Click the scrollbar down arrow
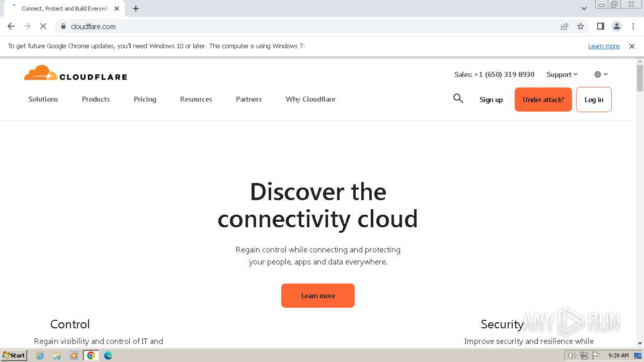 click(x=640, y=343)
